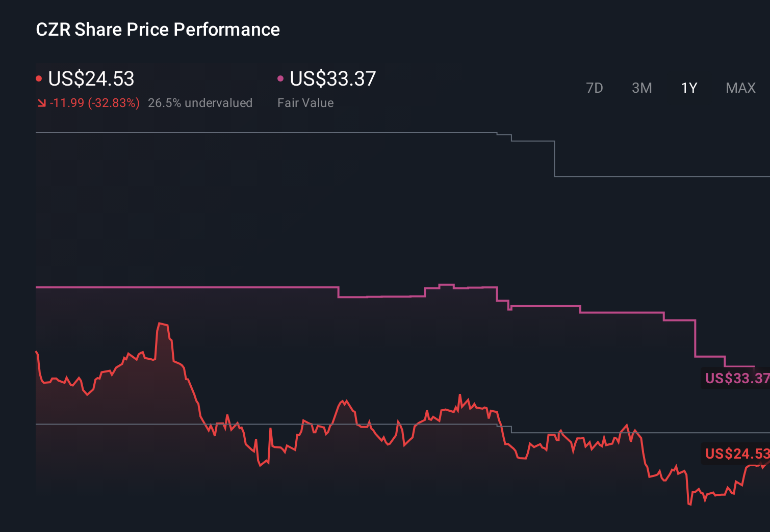Click the gray analyst price target line
Viewport: 770px width, 532px height.
(x=255, y=132)
